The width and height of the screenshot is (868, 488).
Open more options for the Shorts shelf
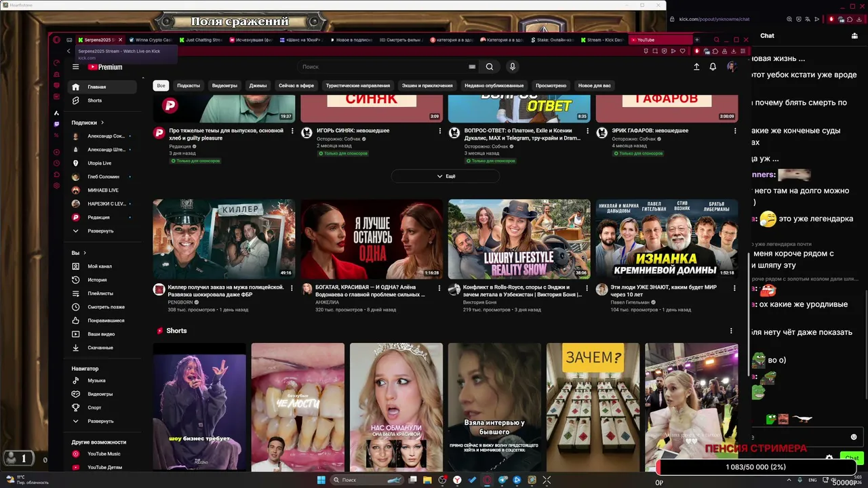731,331
